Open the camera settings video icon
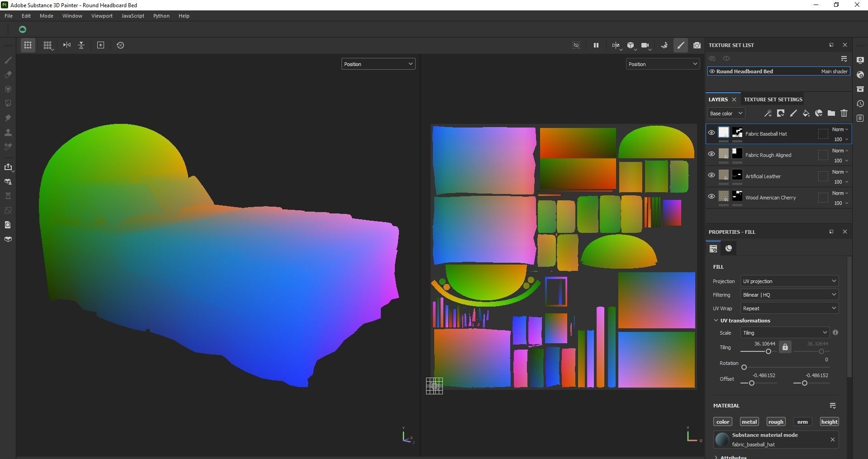Screen dimensions: 868x459 pos(646,45)
